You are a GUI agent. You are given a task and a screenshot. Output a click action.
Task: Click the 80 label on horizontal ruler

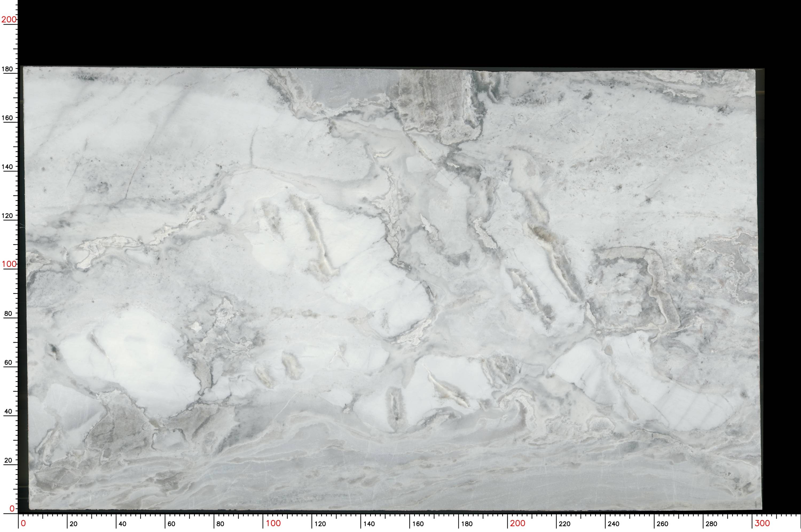coord(220,524)
